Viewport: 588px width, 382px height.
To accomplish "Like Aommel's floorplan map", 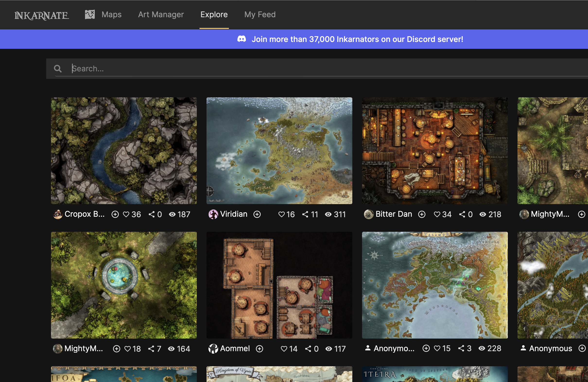I will tap(284, 349).
